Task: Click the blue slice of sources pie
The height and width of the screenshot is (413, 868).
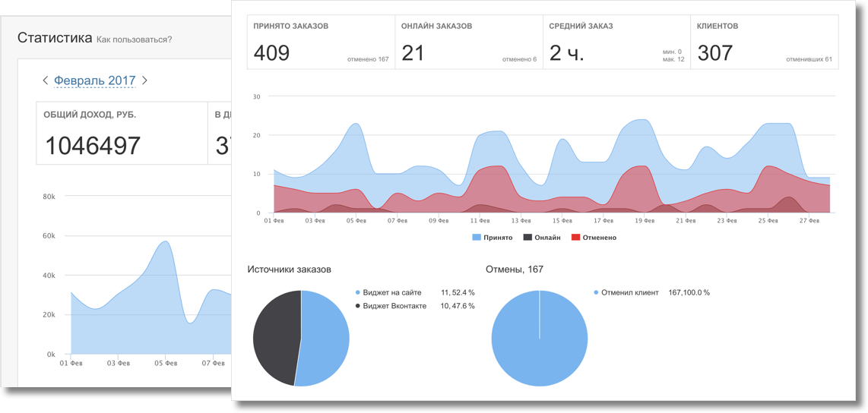Action: click(x=327, y=339)
